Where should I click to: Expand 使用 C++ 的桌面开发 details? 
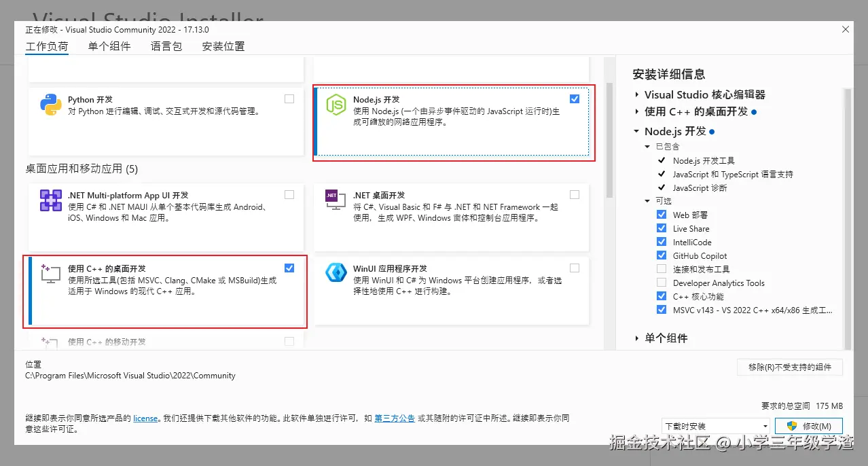pyautogui.click(x=637, y=111)
